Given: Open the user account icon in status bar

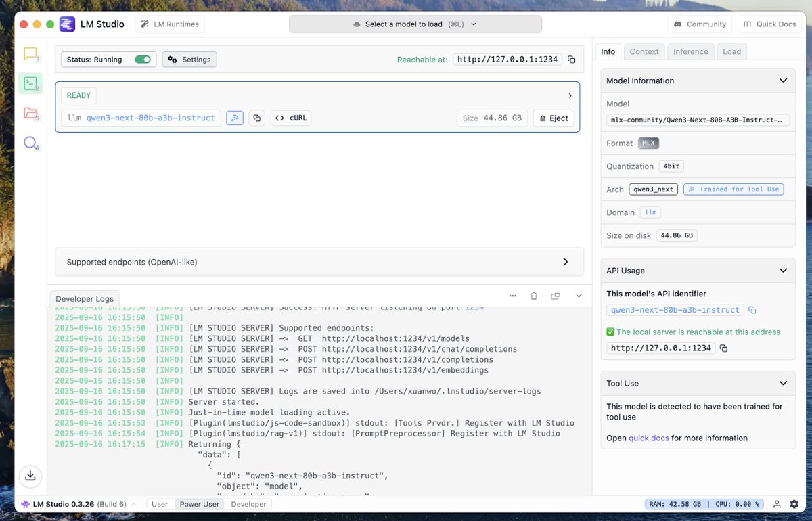Looking at the screenshot, I should [777, 504].
